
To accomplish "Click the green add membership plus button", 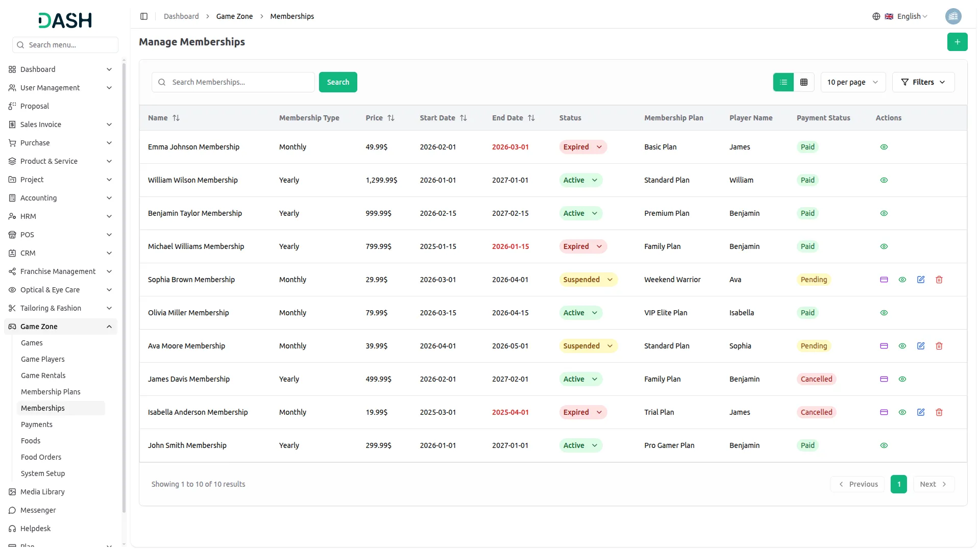I will coord(957,42).
